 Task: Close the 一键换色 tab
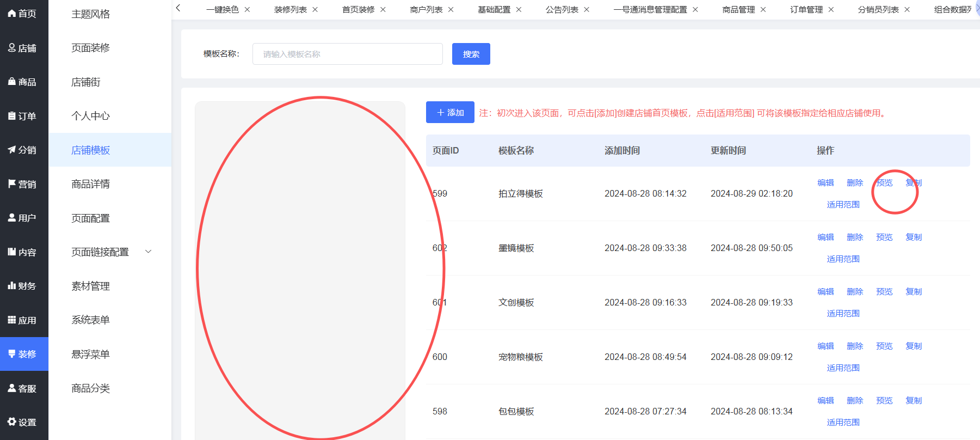[x=247, y=10]
